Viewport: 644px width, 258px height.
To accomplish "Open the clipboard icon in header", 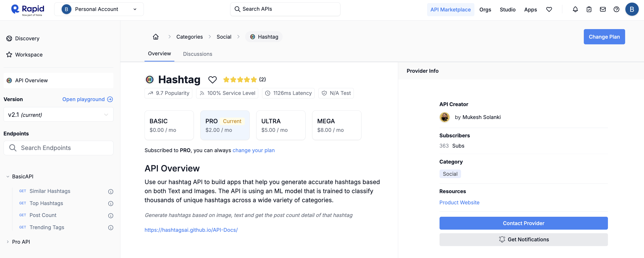I will [589, 10].
